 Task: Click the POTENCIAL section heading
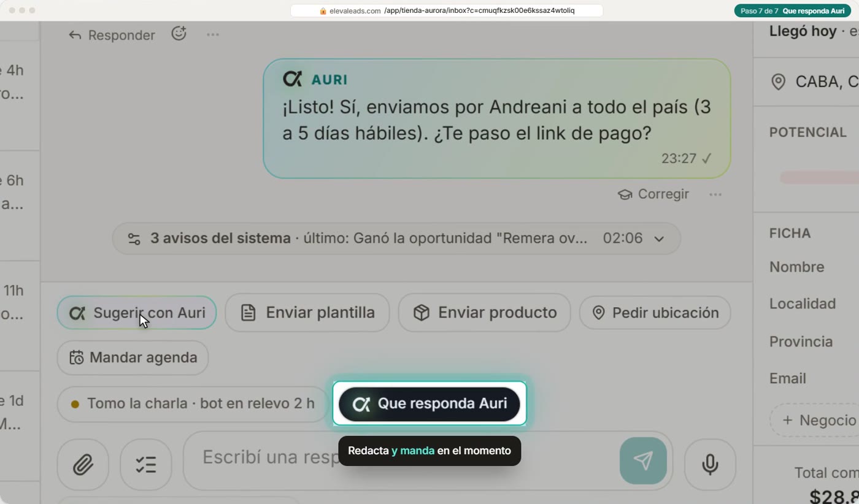(808, 132)
